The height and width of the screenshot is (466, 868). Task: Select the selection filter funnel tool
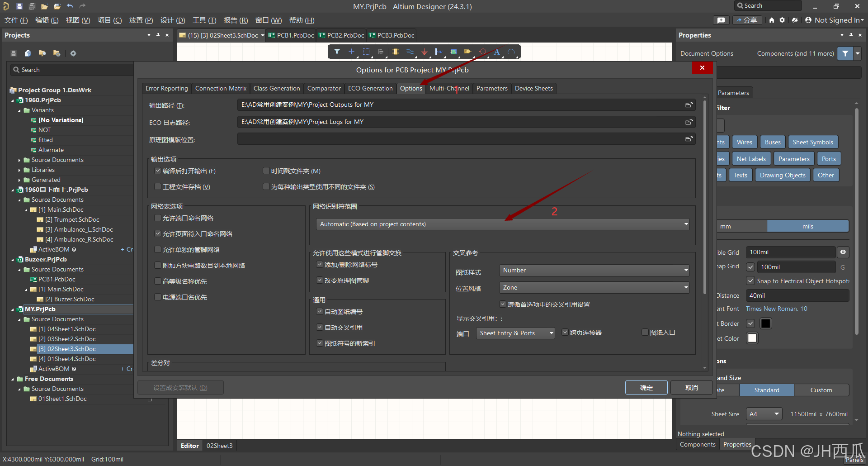click(337, 52)
